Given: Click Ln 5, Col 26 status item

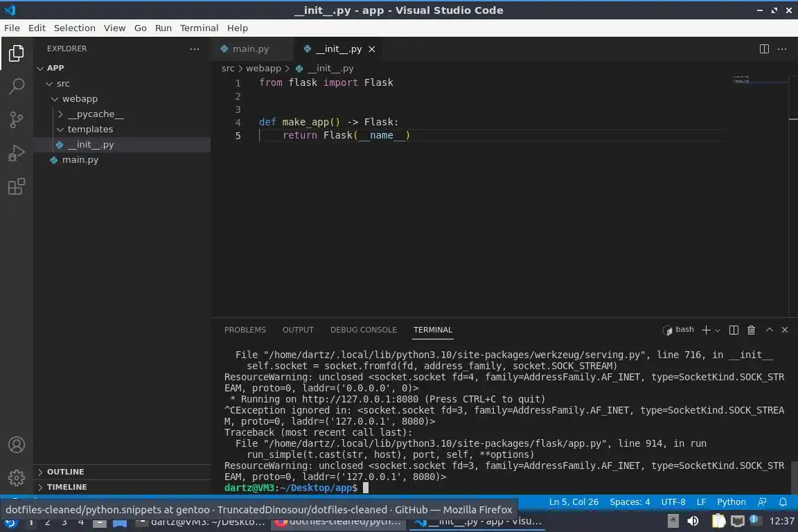Looking at the screenshot, I should point(574,502).
